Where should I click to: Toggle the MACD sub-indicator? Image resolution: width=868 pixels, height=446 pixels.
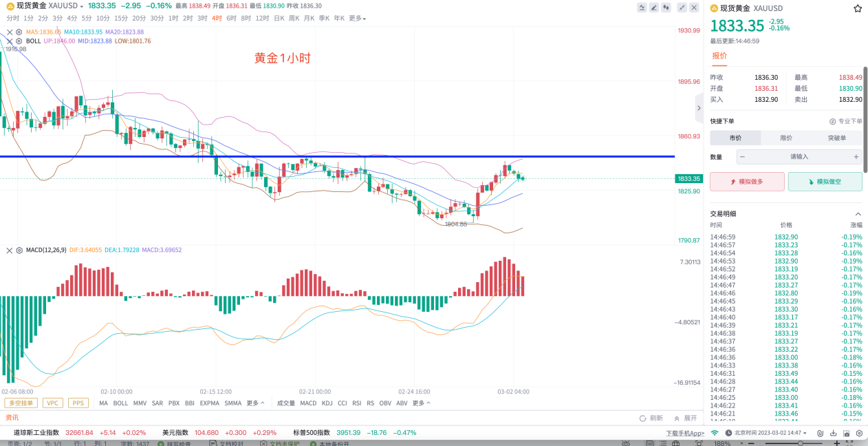tap(308, 403)
